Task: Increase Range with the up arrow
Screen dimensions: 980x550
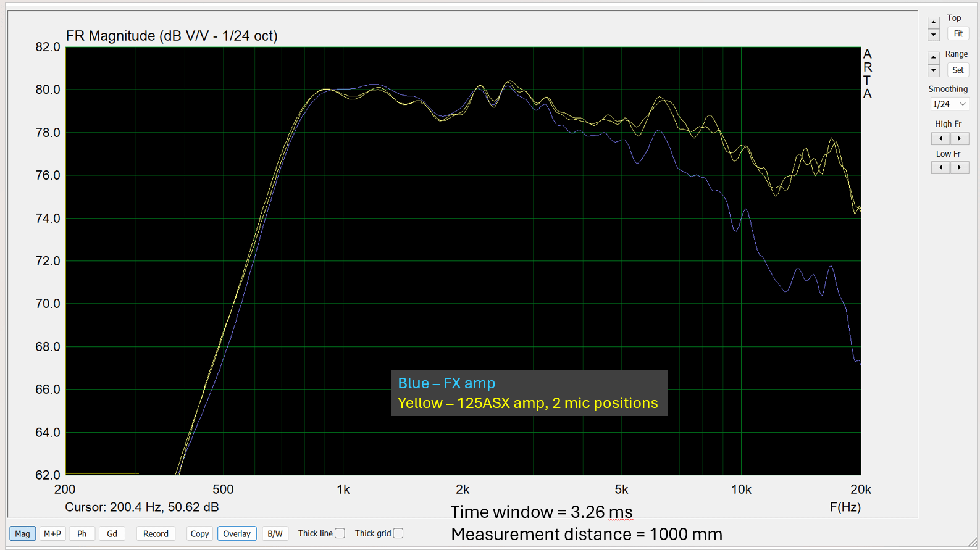Action: 934,57
